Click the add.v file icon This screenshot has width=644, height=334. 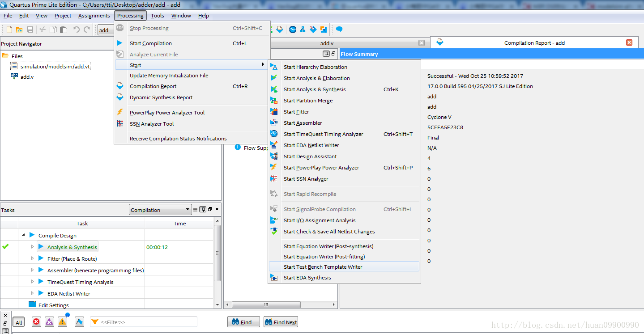click(14, 76)
